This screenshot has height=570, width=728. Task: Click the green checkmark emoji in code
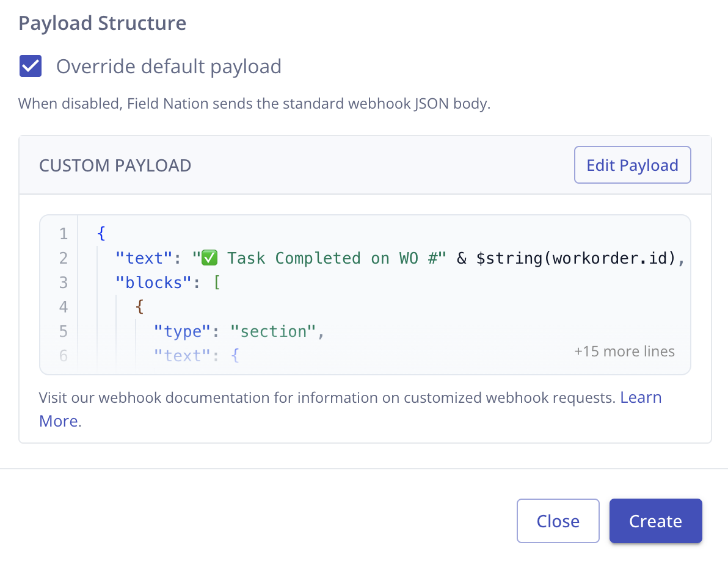[x=209, y=258]
